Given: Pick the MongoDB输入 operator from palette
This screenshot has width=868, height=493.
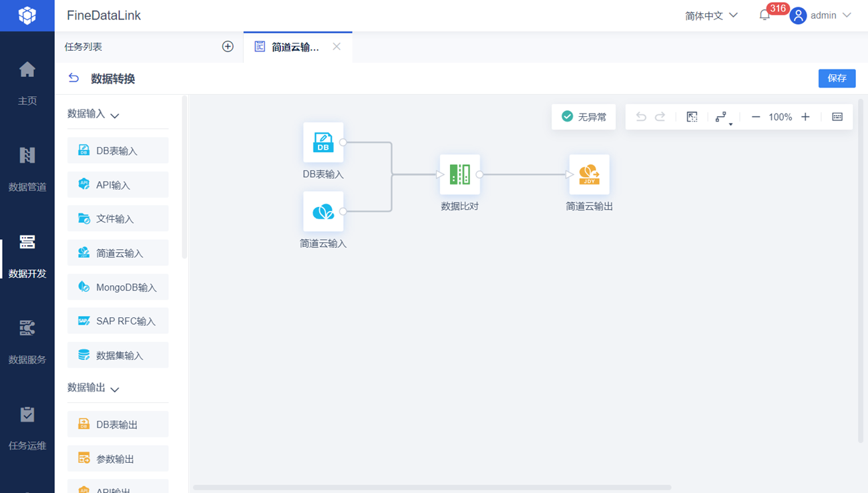Looking at the screenshot, I should [118, 287].
